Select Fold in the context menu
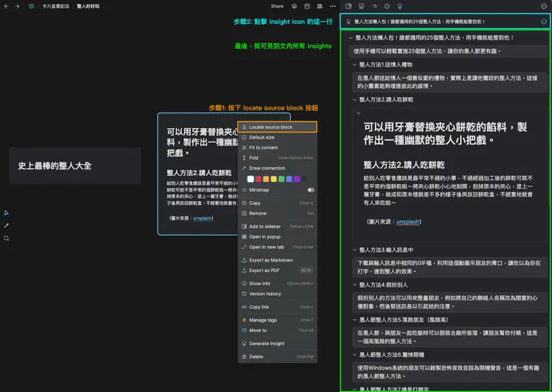This screenshot has width=552, height=392. (277, 158)
